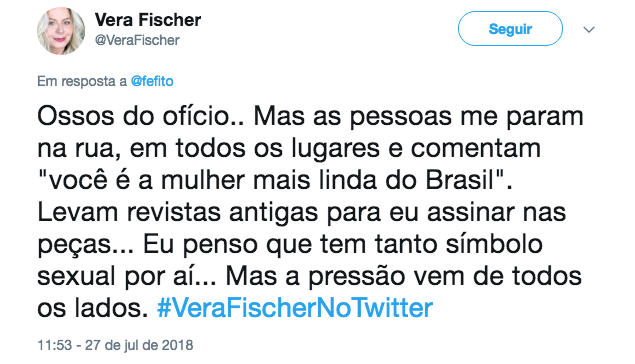Open Vera Fischer's profile avatar photo
635x364 pixels.
coord(61,30)
